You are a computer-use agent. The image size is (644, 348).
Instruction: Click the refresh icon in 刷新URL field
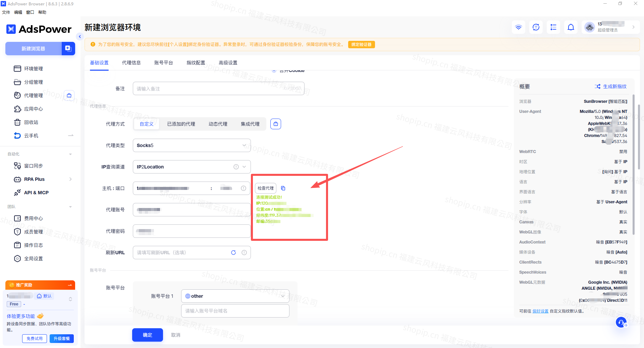tap(233, 253)
